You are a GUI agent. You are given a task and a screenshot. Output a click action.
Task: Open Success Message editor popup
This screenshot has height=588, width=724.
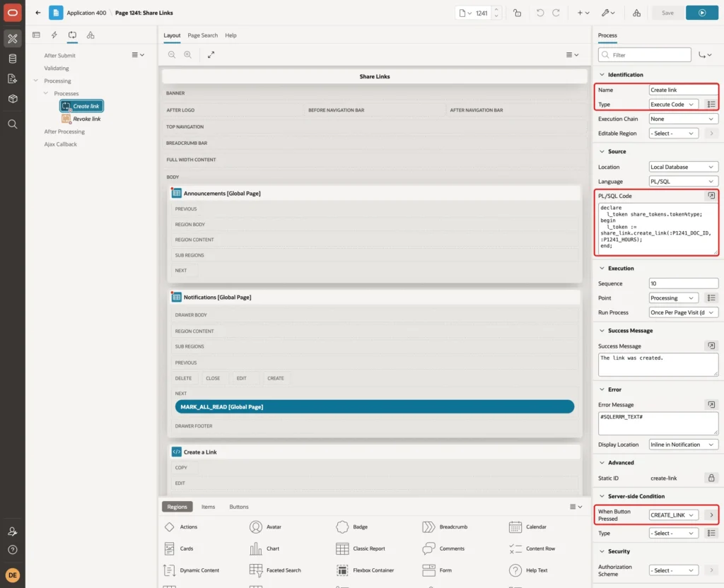pos(711,346)
